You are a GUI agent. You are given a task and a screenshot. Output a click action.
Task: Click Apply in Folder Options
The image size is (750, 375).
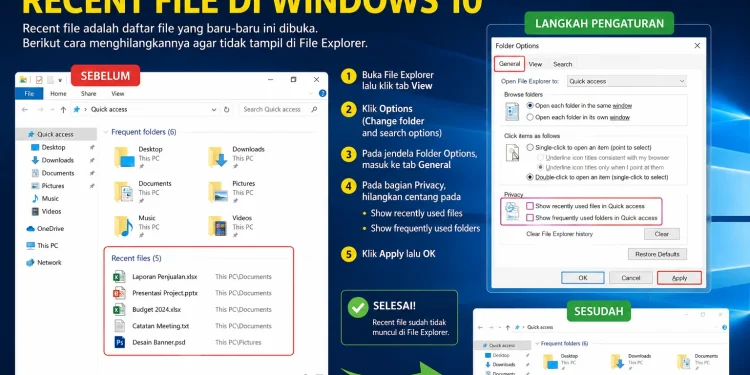tap(679, 278)
